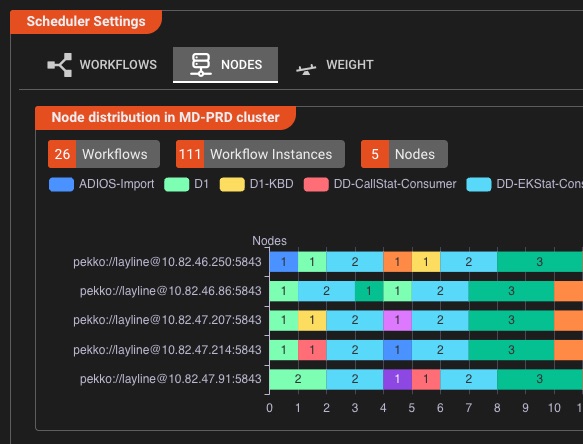Click the 26 Workflows badge

(104, 154)
